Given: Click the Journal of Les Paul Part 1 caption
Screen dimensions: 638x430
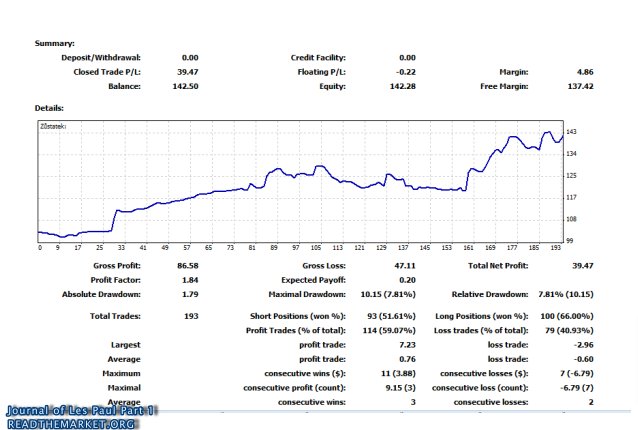Looking at the screenshot, I should tap(80, 410).
